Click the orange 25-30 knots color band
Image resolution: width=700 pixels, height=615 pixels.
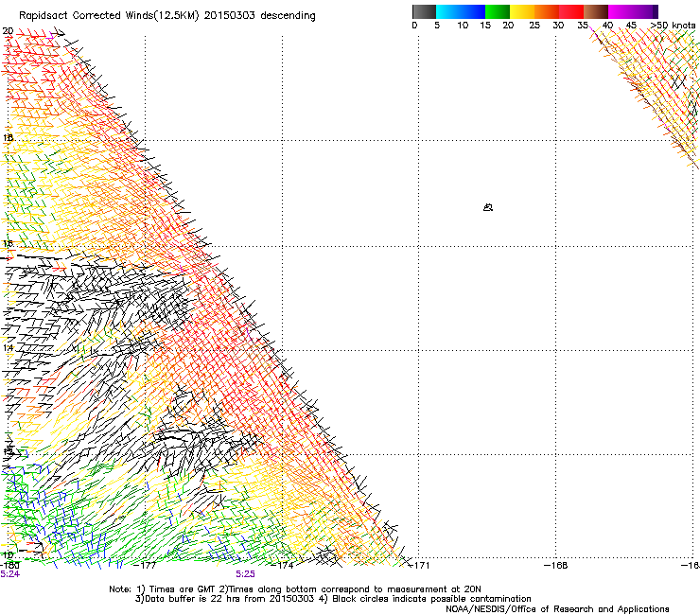click(x=547, y=11)
